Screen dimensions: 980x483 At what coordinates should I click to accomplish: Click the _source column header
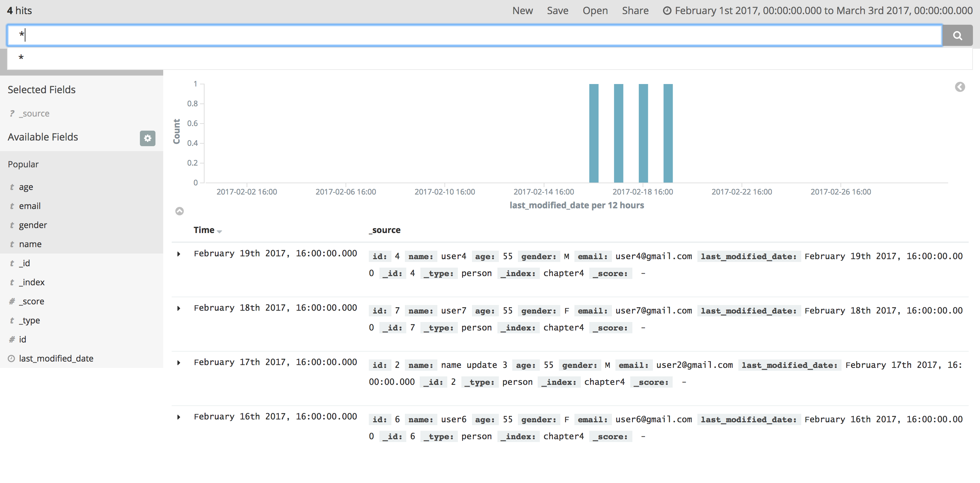(384, 230)
